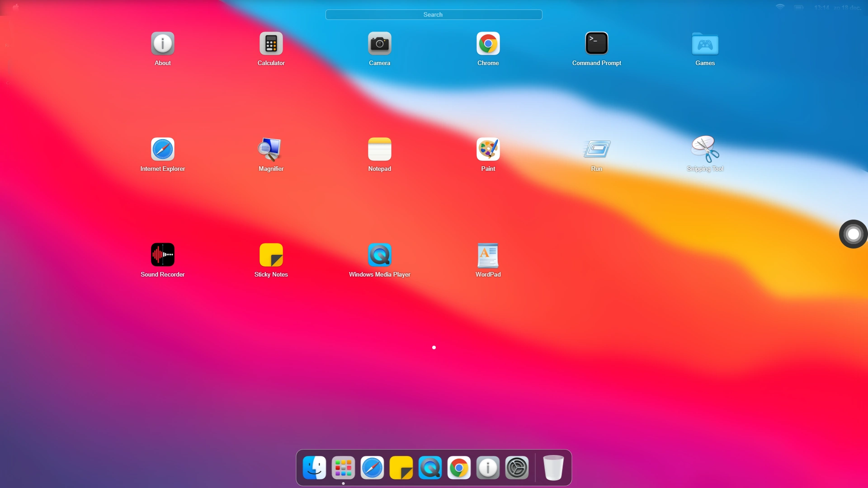Viewport: 868px width, 488px height.
Task: Launch the Camera app
Action: tap(379, 43)
